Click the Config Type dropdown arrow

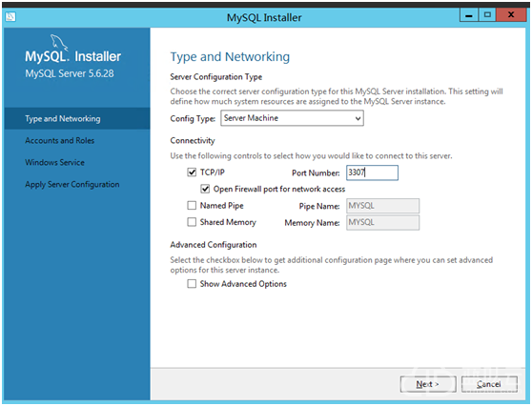[358, 118]
